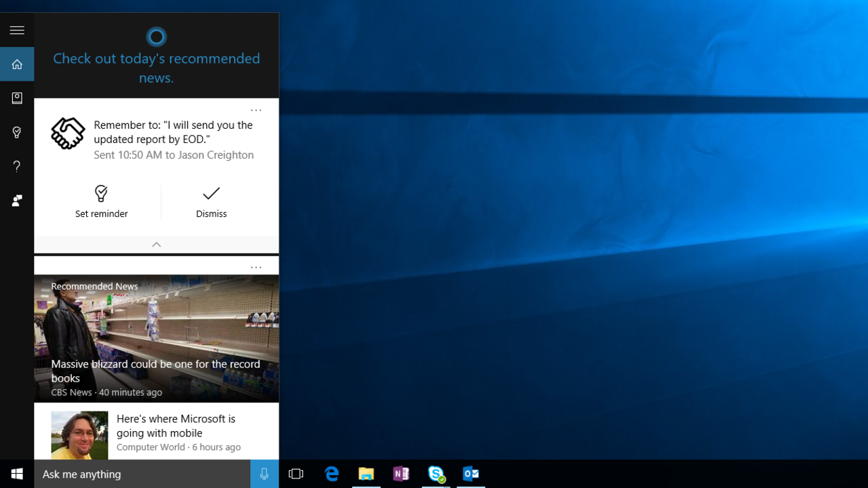Open Cortana's Notebook from the sidebar

(17, 98)
